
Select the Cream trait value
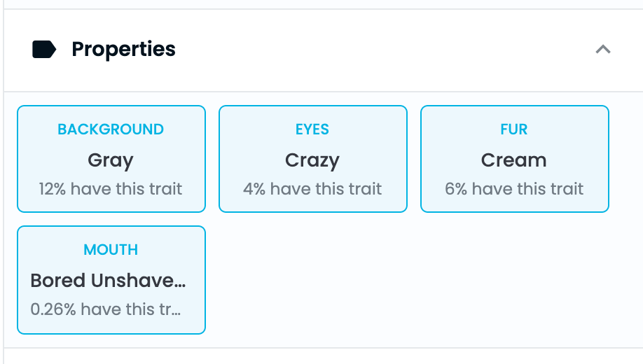pyautogui.click(x=514, y=160)
